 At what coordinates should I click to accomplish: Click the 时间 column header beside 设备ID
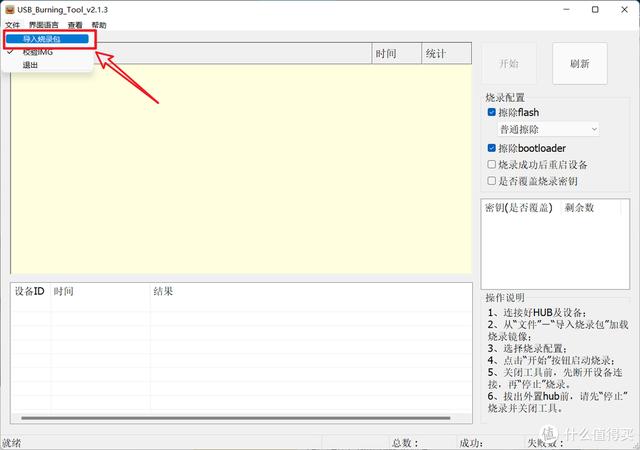pyautogui.click(x=100, y=291)
